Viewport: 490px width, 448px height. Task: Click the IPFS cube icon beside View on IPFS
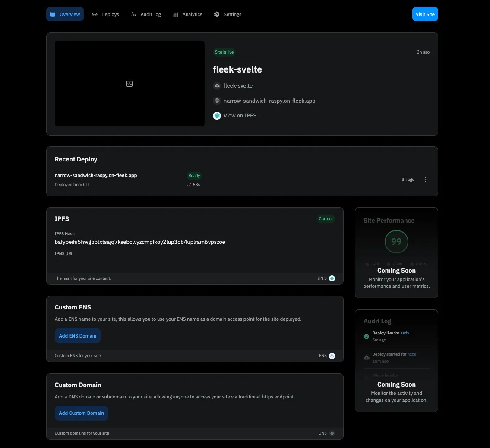pos(217,116)
